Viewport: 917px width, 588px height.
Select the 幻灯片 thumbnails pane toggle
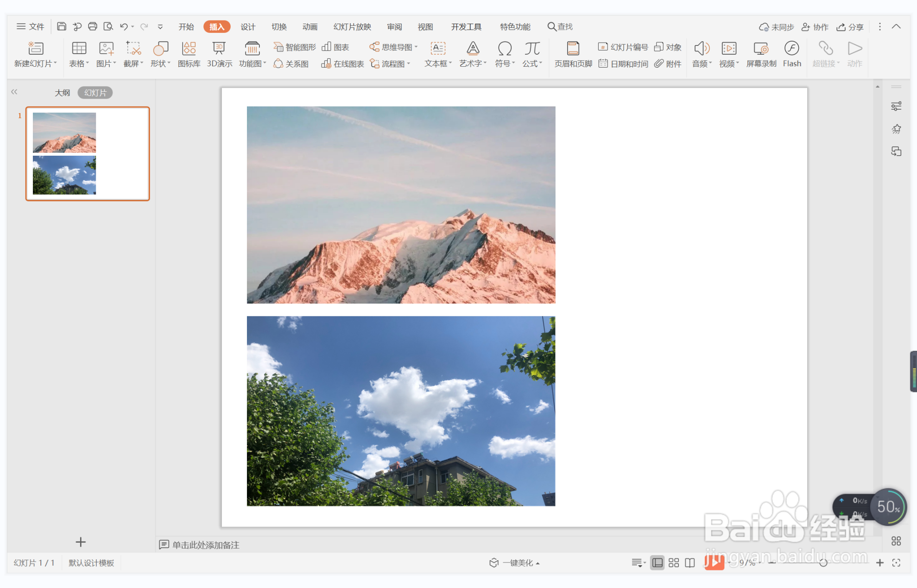pyautogui.click(x=95, y=93)
